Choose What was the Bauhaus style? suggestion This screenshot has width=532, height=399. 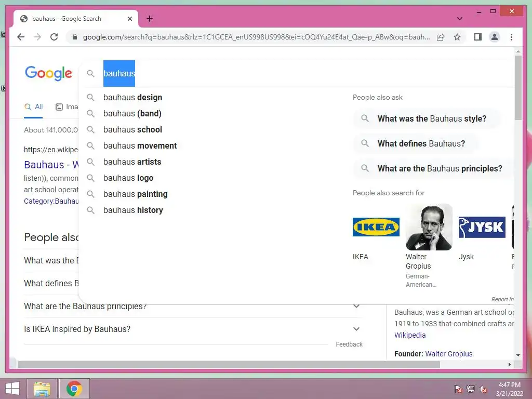click(x=427, y=118)
